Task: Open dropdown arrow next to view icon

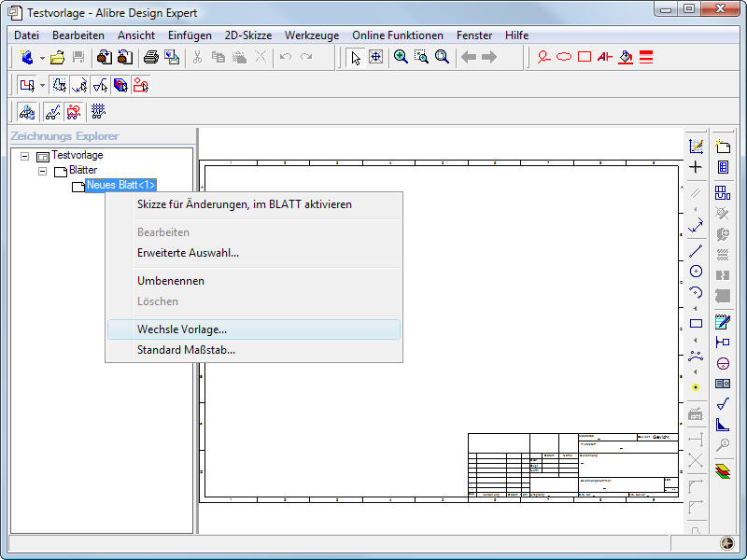Action: [x=42, y=86]
